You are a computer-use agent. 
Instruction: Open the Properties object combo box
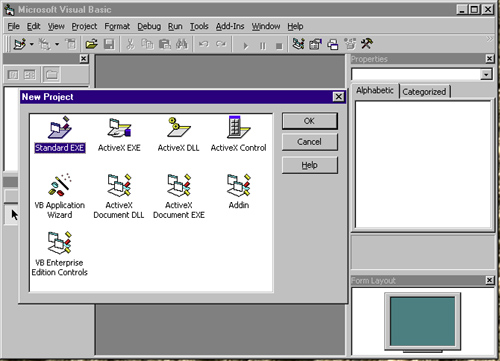tap(421, 74)
